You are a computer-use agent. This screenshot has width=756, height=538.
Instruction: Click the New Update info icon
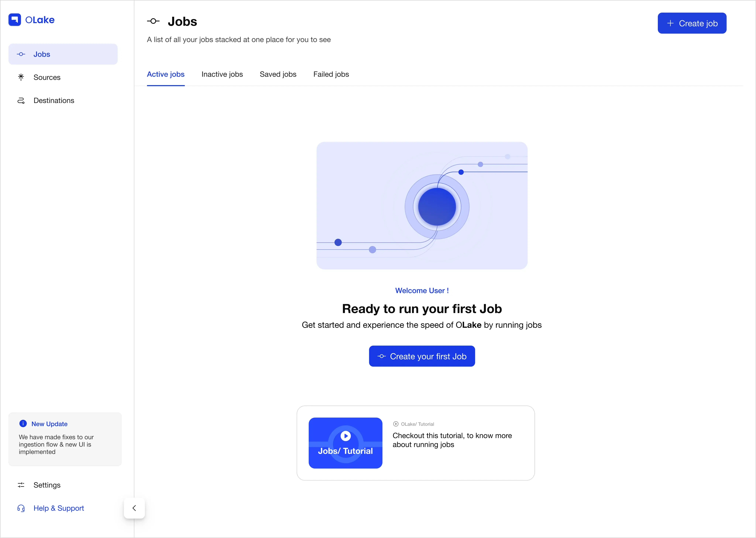point(23,424)
